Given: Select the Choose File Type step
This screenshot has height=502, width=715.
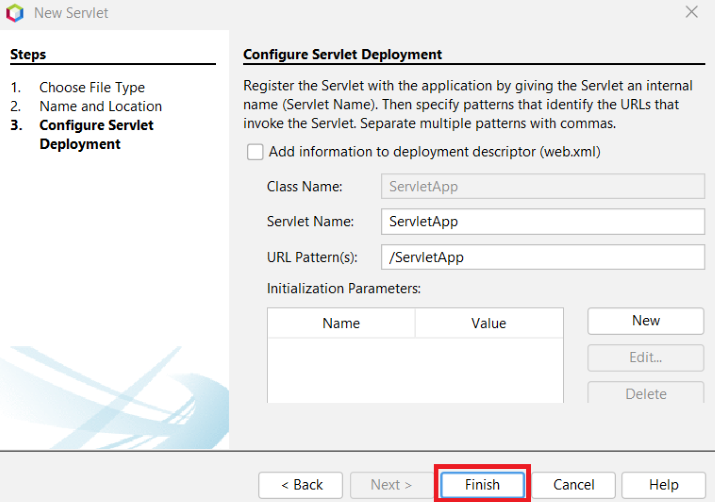Looking at the screenshot, I should [x=92, y=87].
